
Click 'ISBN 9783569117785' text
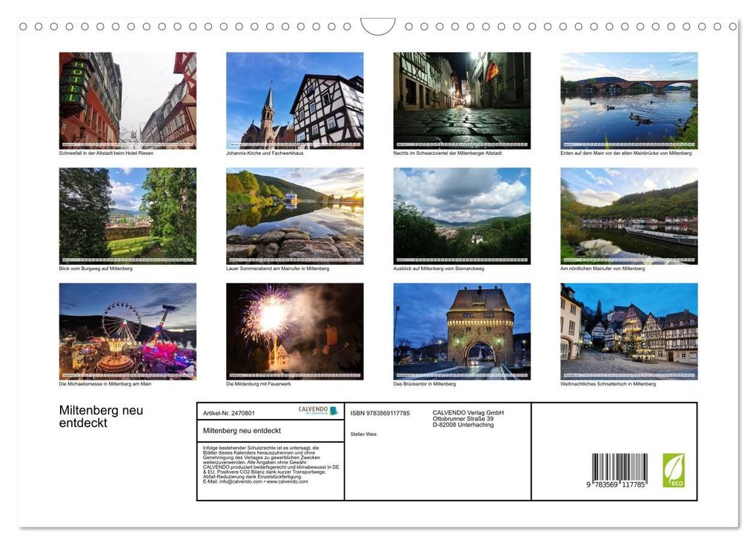[380, 413]
